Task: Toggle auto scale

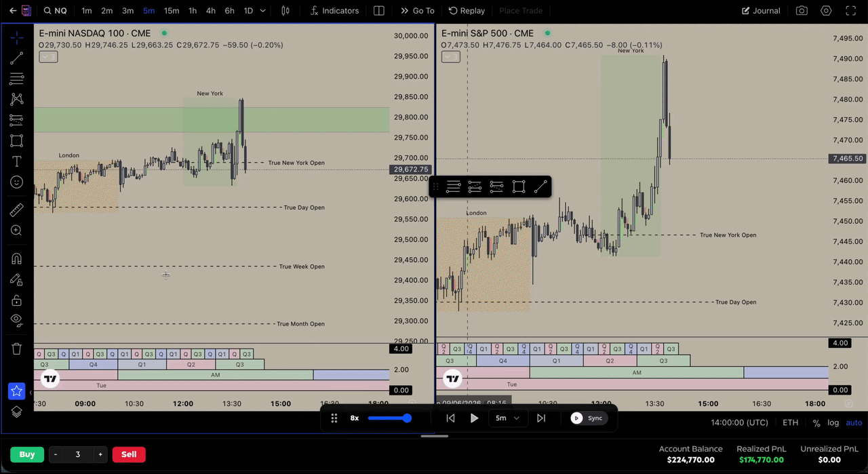Action: (854, 422)
